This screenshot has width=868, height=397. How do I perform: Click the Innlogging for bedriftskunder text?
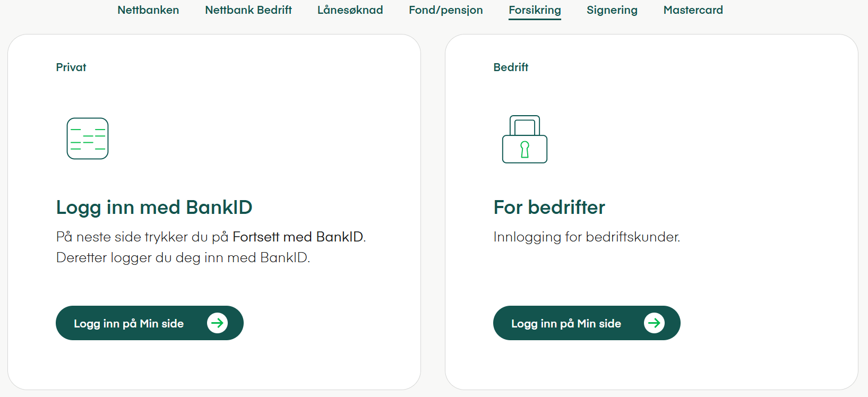click(x=586, y=237)
